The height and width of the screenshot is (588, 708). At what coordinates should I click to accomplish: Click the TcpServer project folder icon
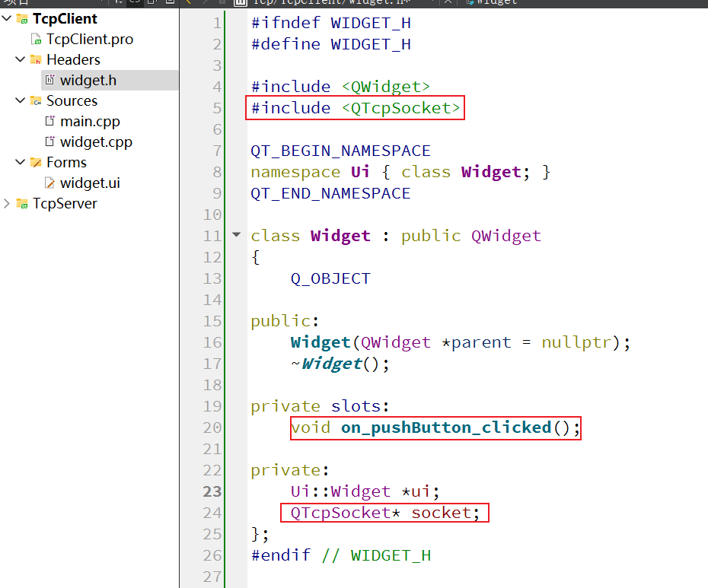point(22,204)
